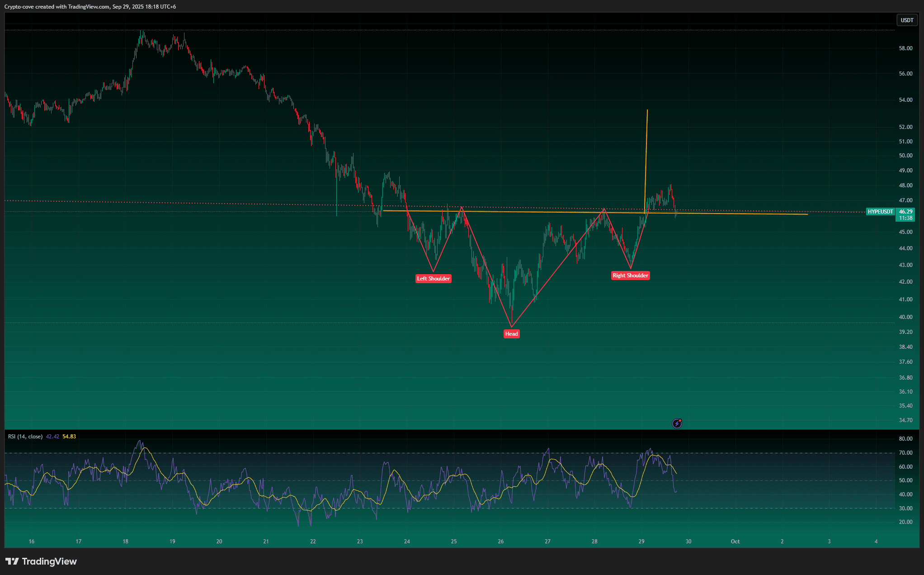Click the purple RSI value 42.42
This screenshot has width=924, height=575.
click(x=52, y=437)
